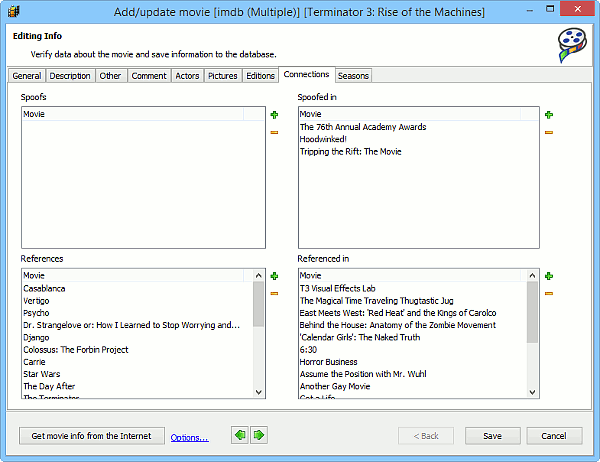This screenshot has width=600, height=462.
Task: Click the Referenced in list scrollbar thumb
Action: pos(532,312)
